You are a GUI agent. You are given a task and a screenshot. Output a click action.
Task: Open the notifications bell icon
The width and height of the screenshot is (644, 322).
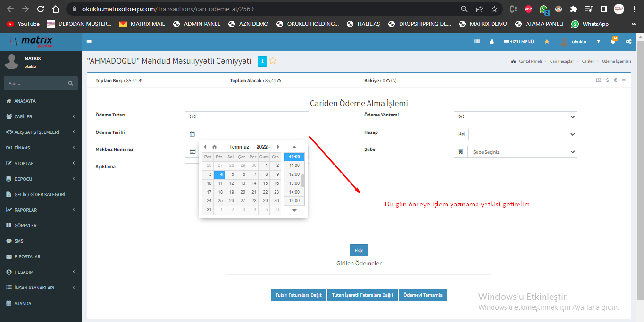coord(613,41)
